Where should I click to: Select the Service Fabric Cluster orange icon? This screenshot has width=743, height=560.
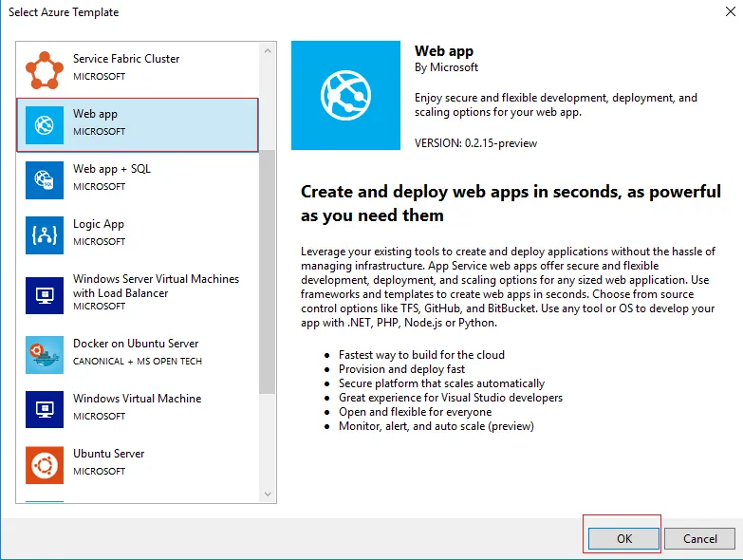45,70
